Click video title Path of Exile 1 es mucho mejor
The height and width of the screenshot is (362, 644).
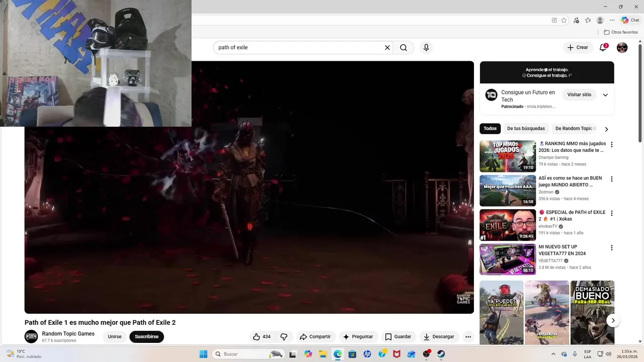(x=100, y=323)
